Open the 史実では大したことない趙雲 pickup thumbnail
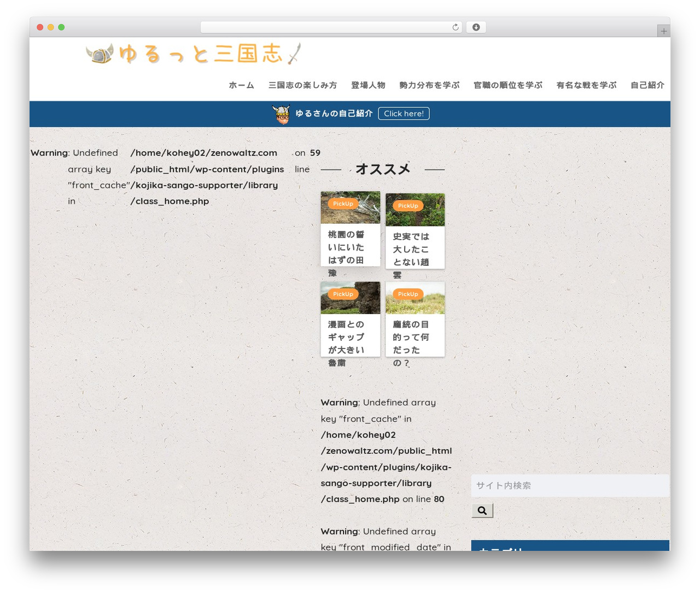Screen dimensions: 700x593 415,210
